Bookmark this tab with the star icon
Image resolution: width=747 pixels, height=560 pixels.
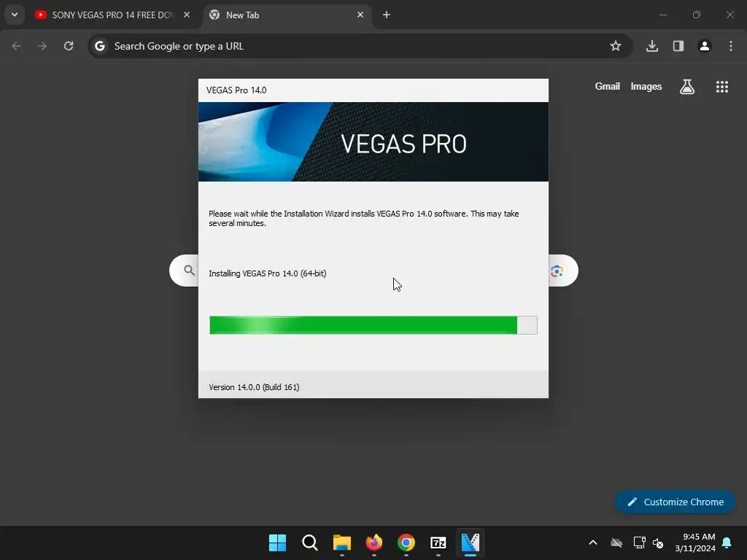616,46
